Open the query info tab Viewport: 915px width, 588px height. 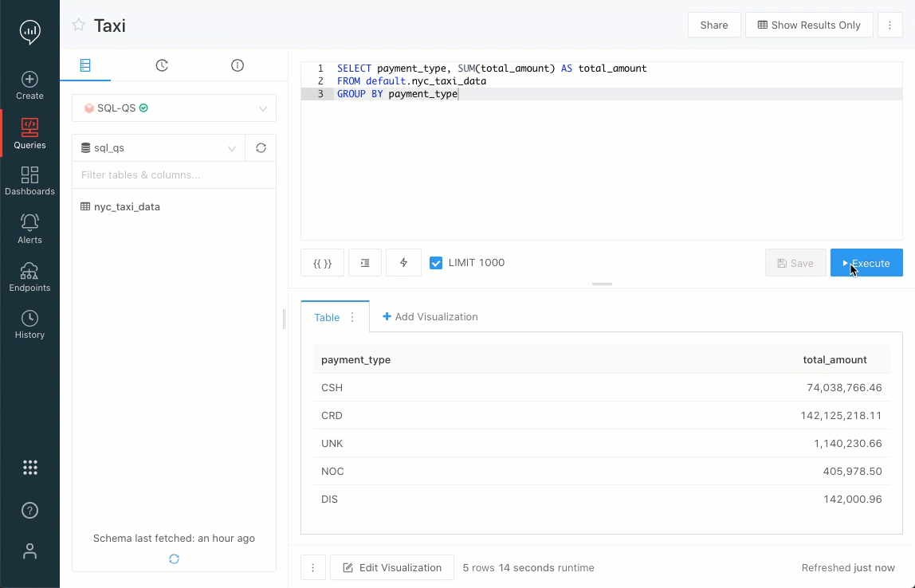pyautogui.click(x=237, y=65)
